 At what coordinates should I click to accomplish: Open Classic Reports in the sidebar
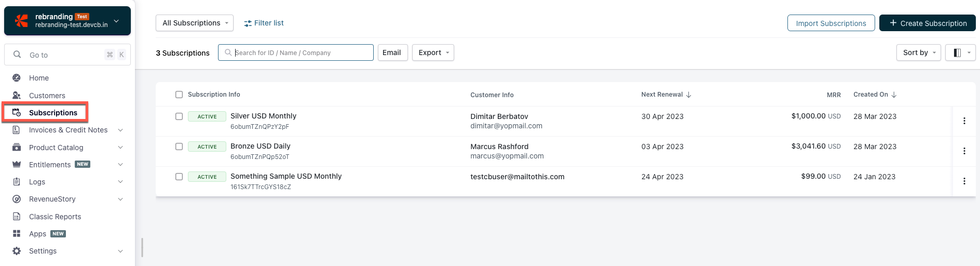pyautogui.click(x=55, y=217)
